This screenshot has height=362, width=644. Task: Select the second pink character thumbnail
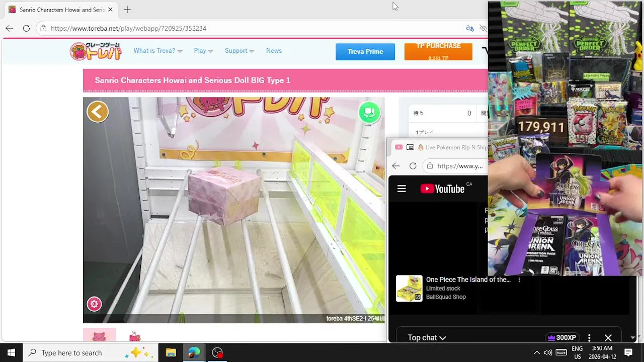pos(134,336)
